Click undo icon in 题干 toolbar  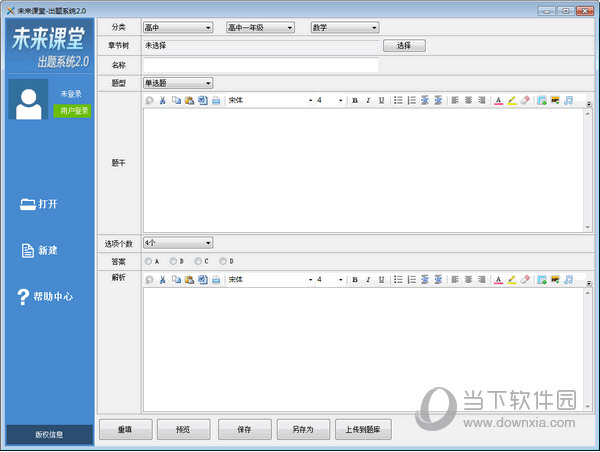(x=149, y=100)
